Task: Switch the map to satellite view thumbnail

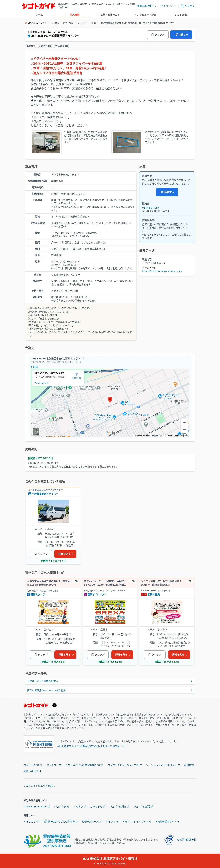Action: 36,431
